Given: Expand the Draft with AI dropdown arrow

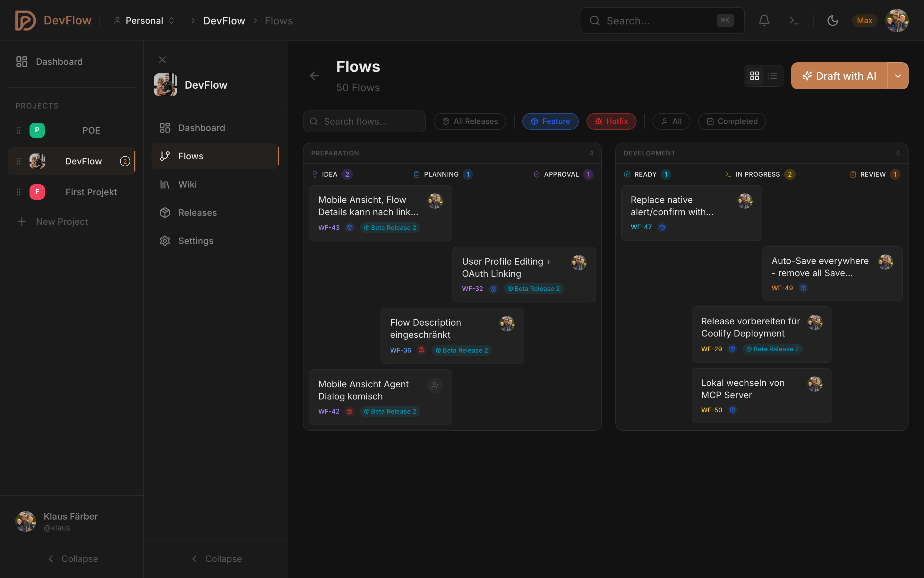Looking at the screenshot, I should click(898, 76).
